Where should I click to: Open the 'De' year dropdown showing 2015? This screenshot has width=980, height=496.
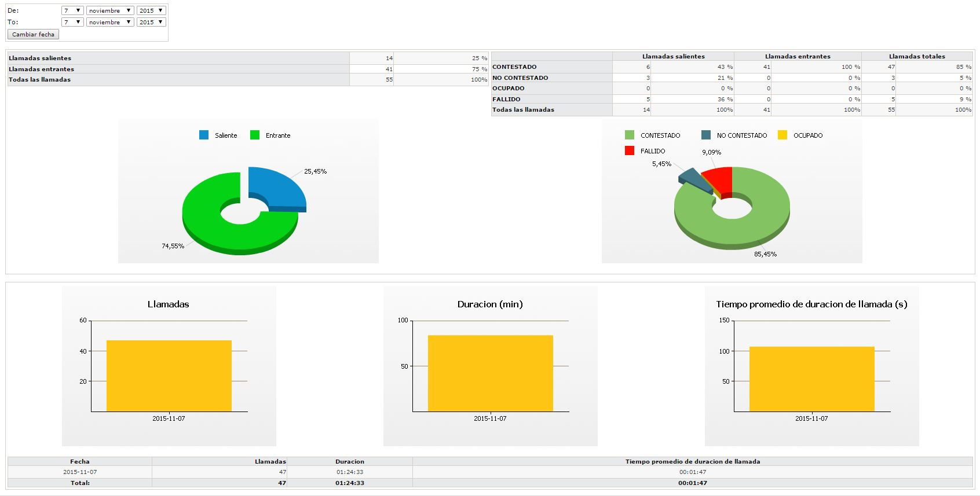point(151,10)
